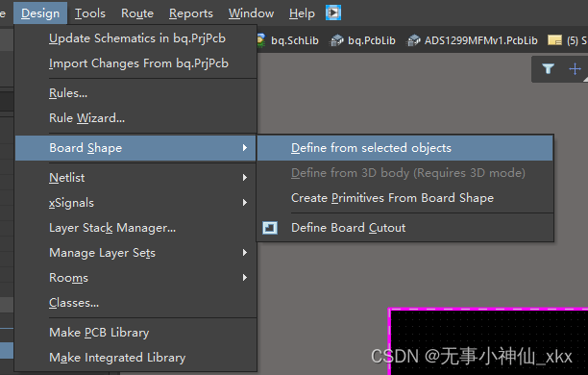Open the selection filter funnel icon
This screenshot has height=375, width=588.
coord(549,68)
